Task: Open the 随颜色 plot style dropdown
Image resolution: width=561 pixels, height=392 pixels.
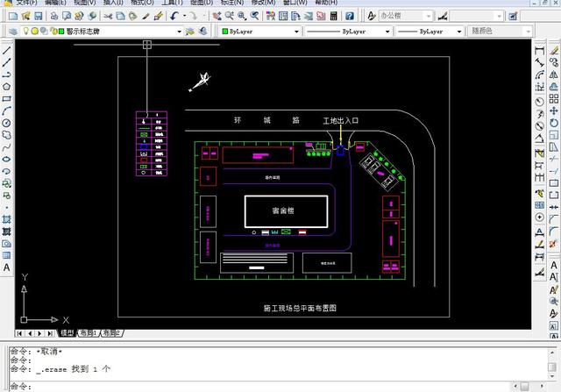Action: click(528, 32)
